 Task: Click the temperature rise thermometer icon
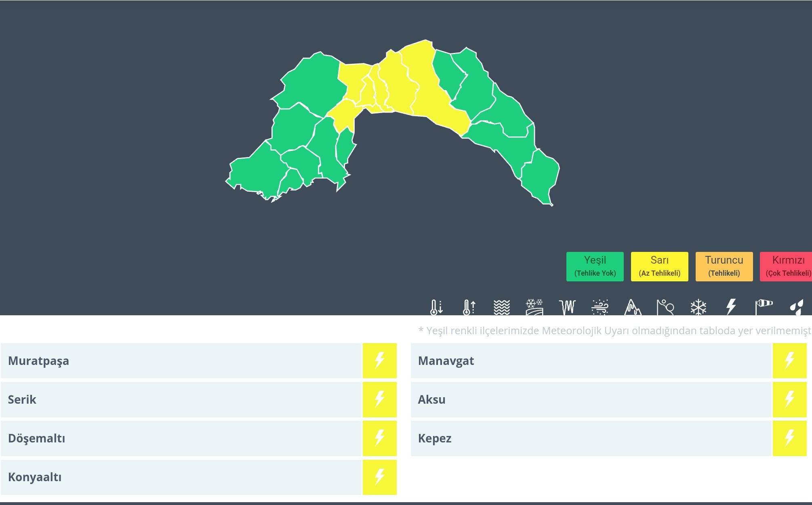coord(469,307)
